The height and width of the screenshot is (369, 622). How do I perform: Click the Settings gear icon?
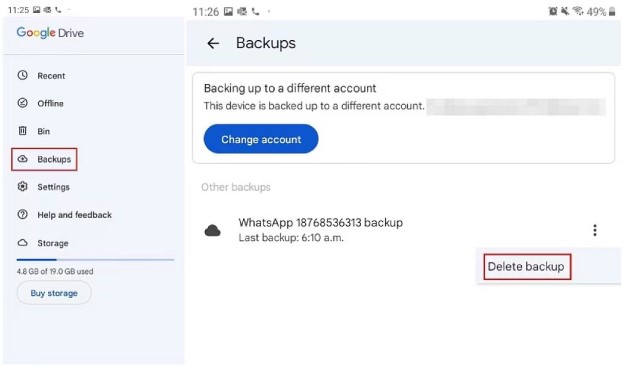(x=23, y=186)
